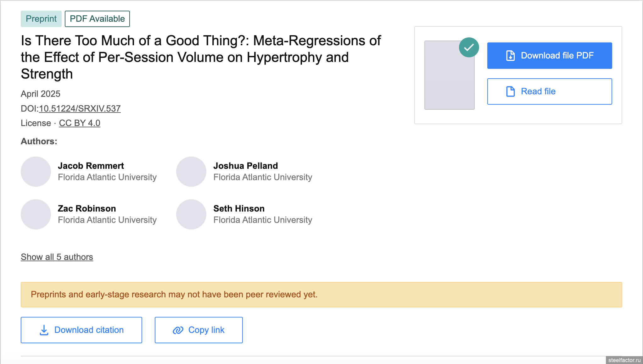This screenshot has width=643, height=364.
Task: Open the DOI 10.51224/SRXIV.537 link
Action: coord(80,109)
